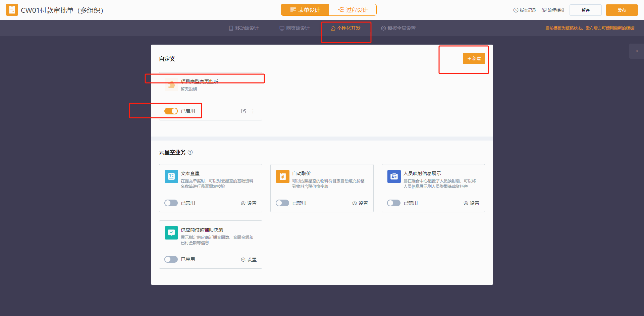Click the edit icon on the custom card

pyautogui.click(x=244, y=111)
